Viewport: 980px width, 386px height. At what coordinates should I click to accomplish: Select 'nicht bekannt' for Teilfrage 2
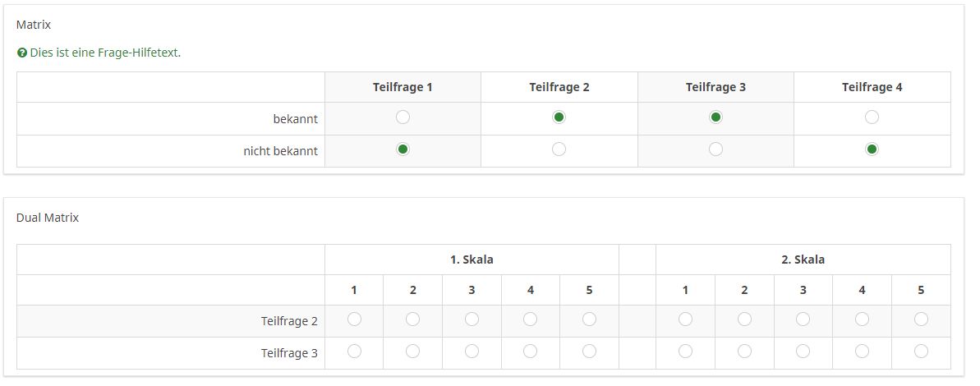[559, 149]
